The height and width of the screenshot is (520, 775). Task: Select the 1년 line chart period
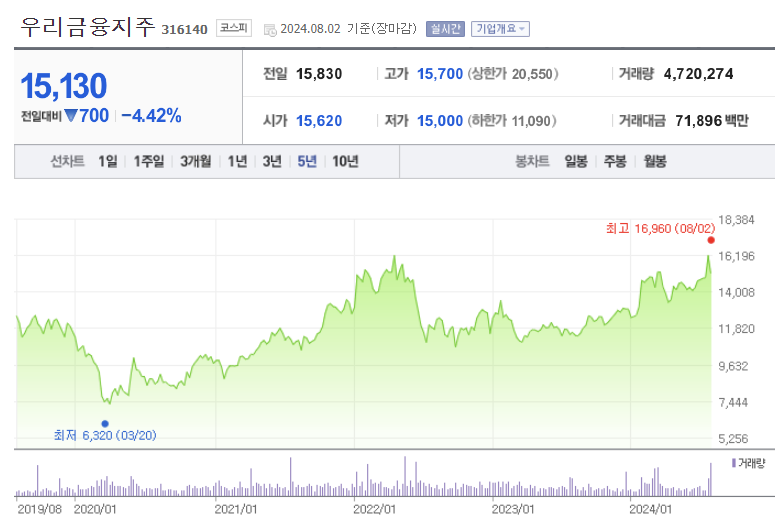237,161
